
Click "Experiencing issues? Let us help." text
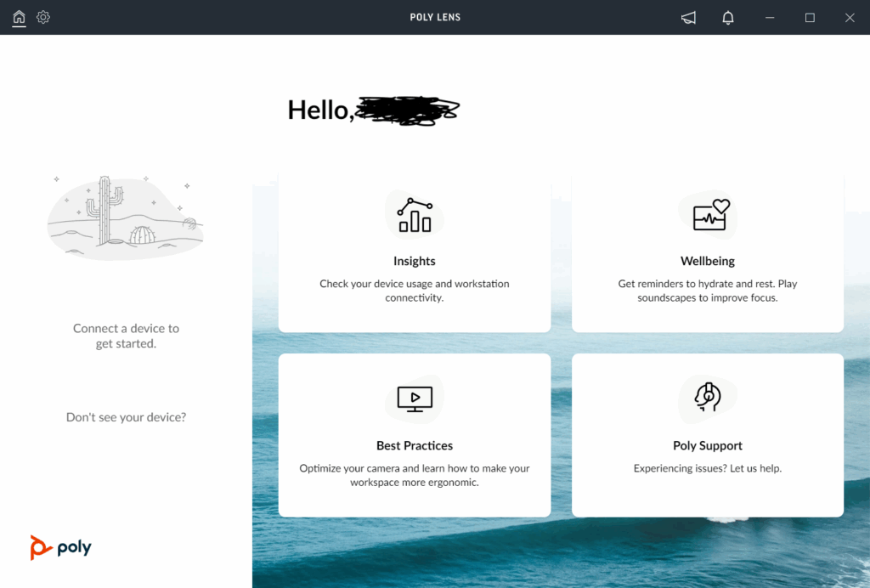[708, 468]
